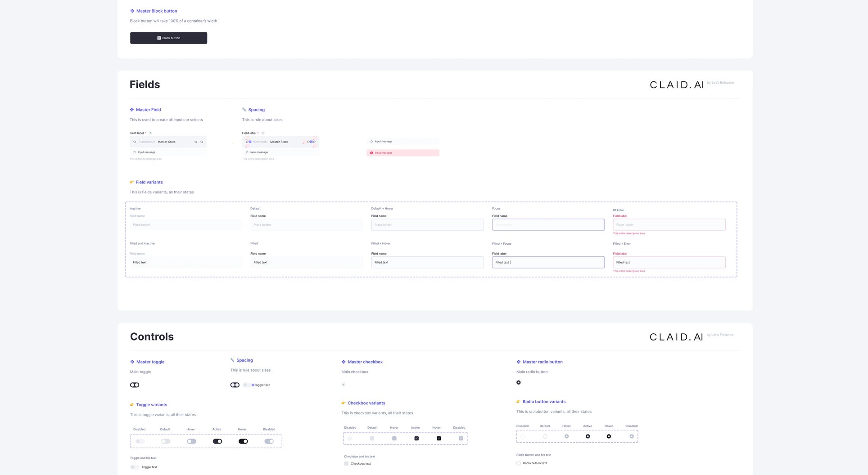This screenshot has height=475, width=868.
Task: Click the pink error Input message bar
Action: coord(403,153)
